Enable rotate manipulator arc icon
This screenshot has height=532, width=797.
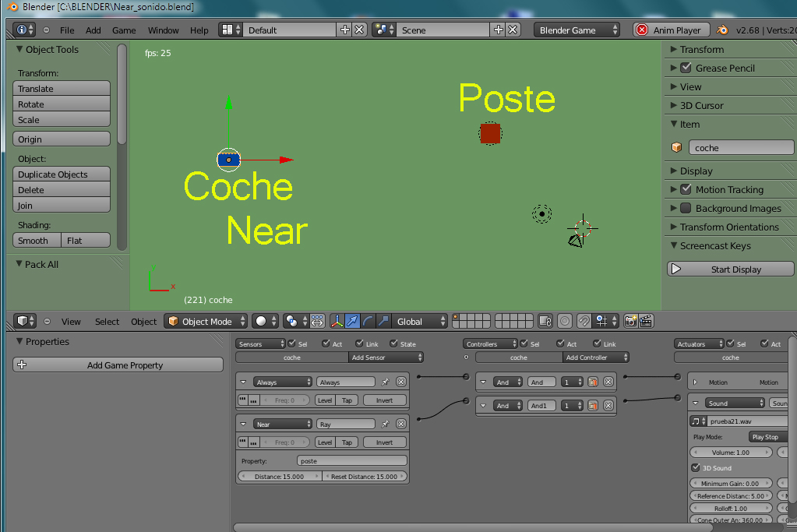[x=368, y=321]
